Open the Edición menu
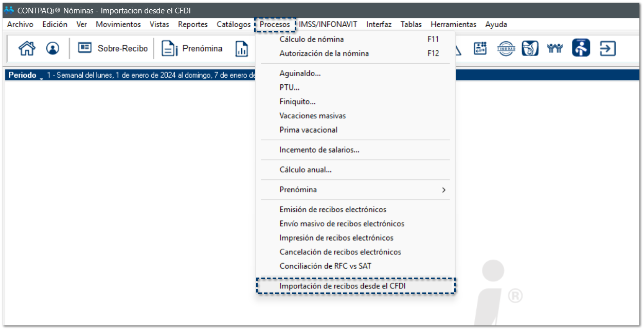Viewport: 644px width, 330px height. tap(55, 24)
